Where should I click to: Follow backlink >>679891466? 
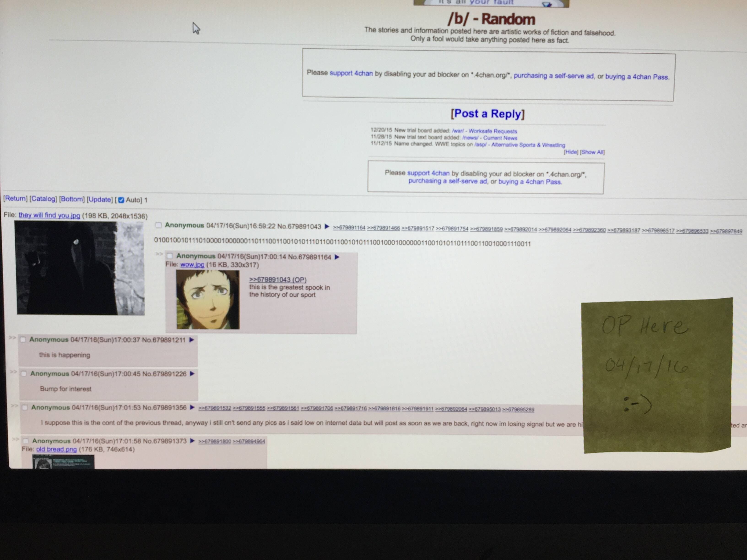click(x=383, y=228)
